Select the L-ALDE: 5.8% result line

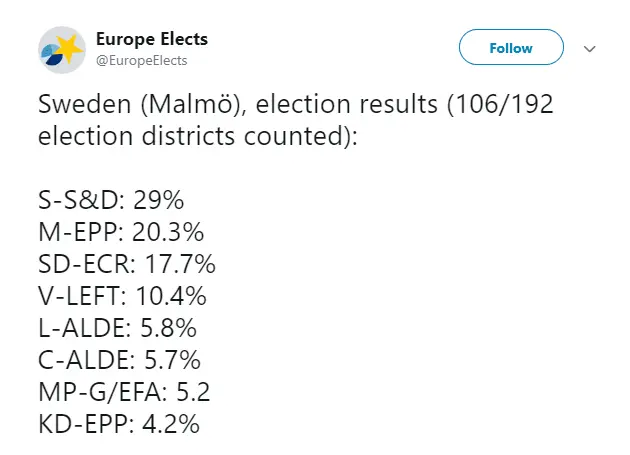click(117, 327)
